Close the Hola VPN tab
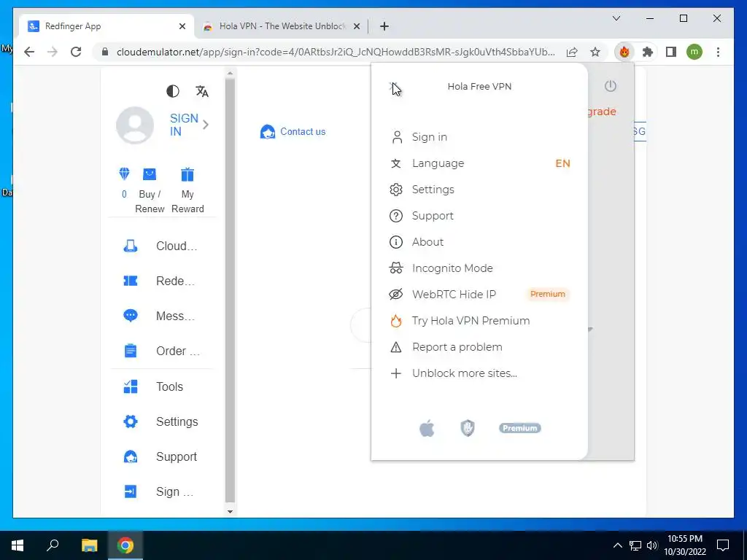Viewport: 747px width, 560px height. click(x=356, y=26)
